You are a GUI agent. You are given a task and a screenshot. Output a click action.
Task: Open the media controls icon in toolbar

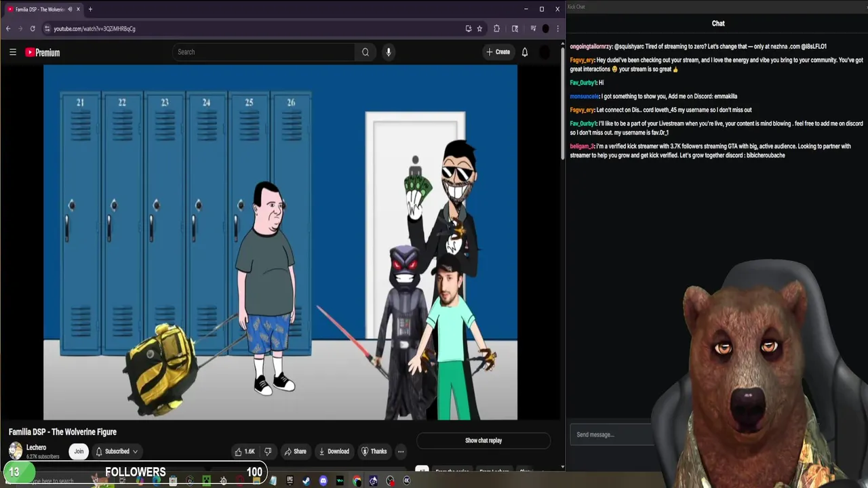tap(533, 28)
